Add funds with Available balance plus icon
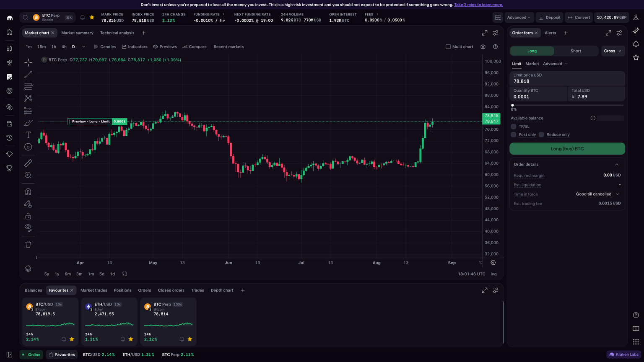This screenshot has height=362, width=644. pos(593,118)
